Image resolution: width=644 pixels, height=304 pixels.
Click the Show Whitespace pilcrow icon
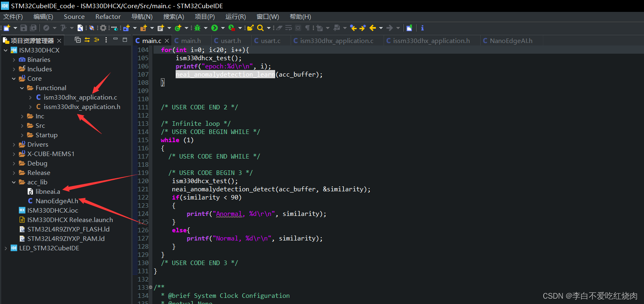(307, 28)
